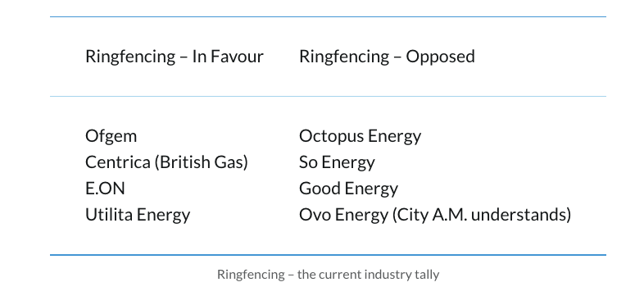Click the 'Ringfencing – In Favour' column header

pyautogui.click(x=175, y=57)
